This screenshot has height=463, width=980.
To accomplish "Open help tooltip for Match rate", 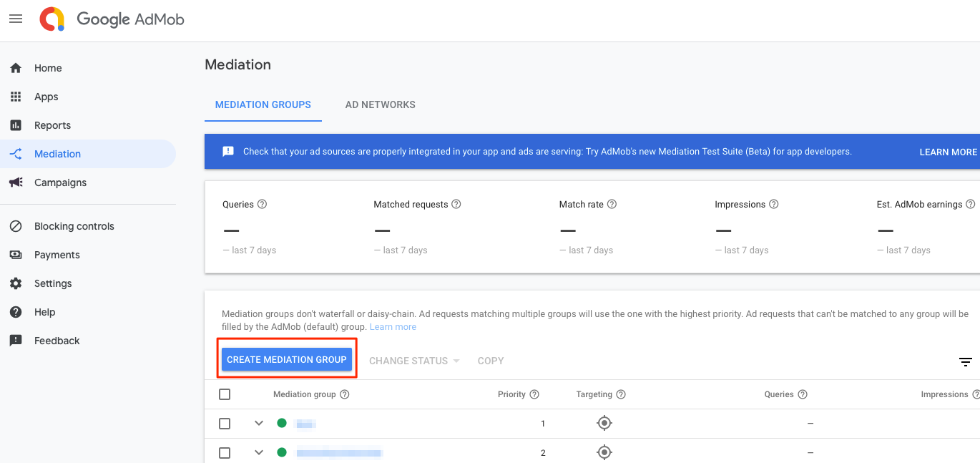I will [612, 204].
